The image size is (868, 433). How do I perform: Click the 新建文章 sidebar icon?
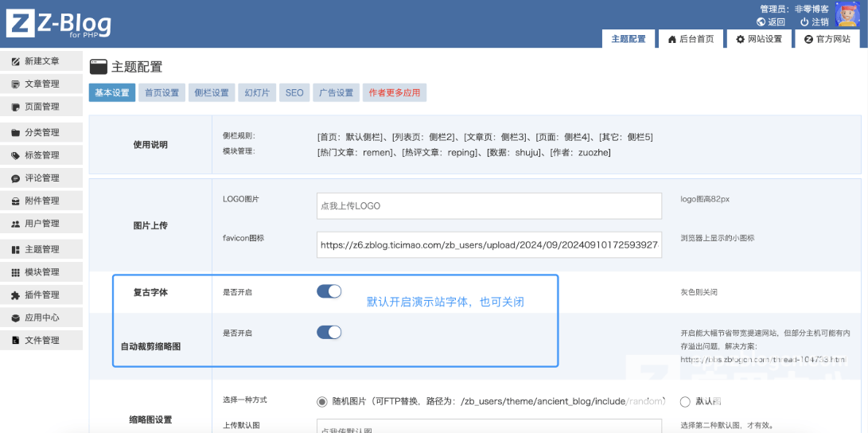point(16,61)
